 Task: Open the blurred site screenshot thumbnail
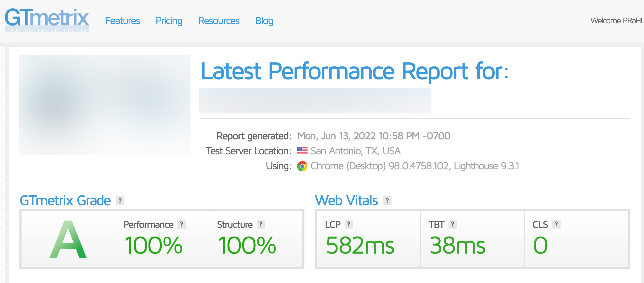point(105,105)
